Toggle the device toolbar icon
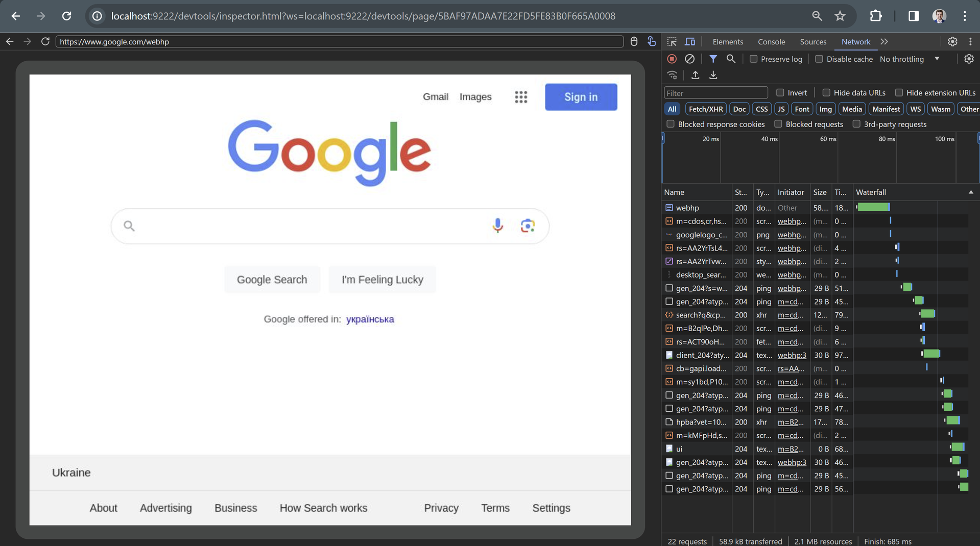The width and height of the screenshot is (980, 546). point(690,42)
